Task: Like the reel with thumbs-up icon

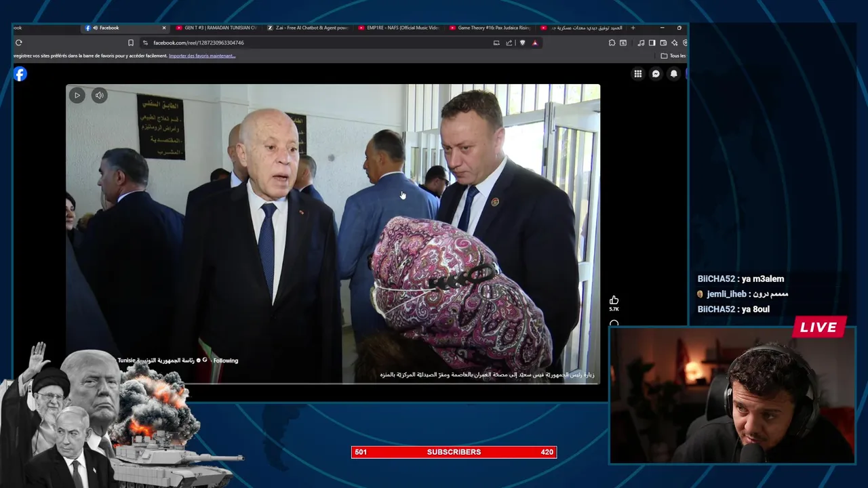Action: pos(614,300)
